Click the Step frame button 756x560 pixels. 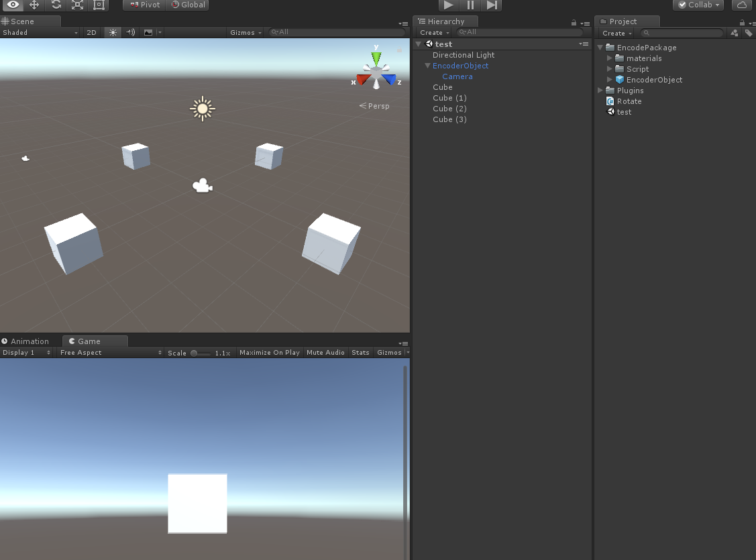[x=492, y=5]
